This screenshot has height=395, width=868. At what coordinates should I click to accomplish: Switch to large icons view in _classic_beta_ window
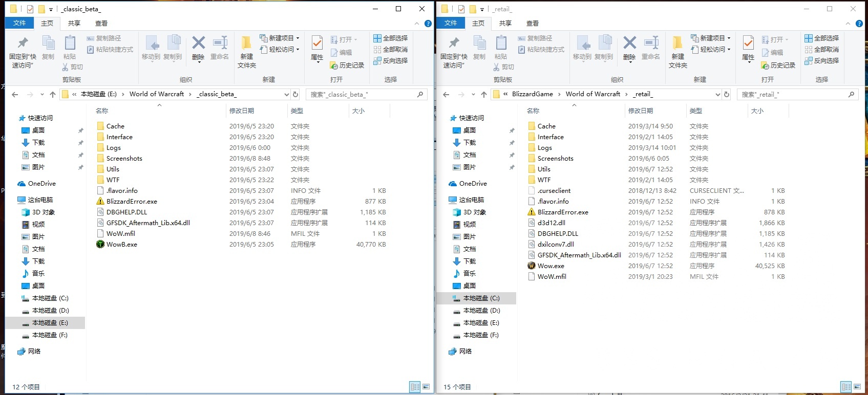click(426, 387)
